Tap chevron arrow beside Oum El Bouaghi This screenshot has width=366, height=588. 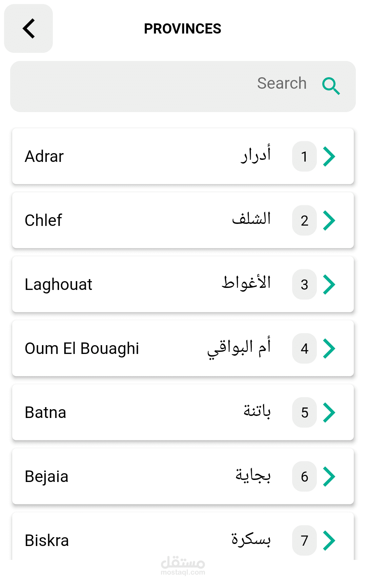click(329, 349)
